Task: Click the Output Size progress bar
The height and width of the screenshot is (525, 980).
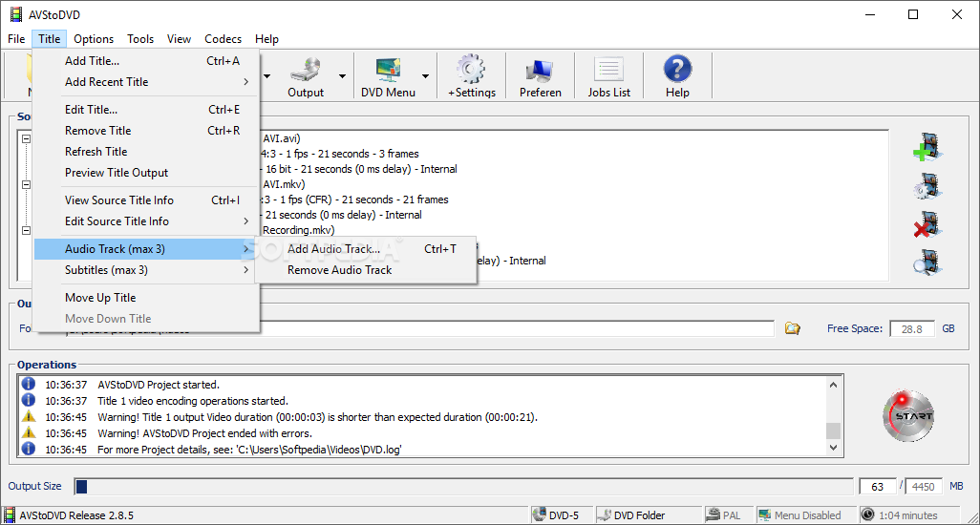Action: (x=464, y=486)
